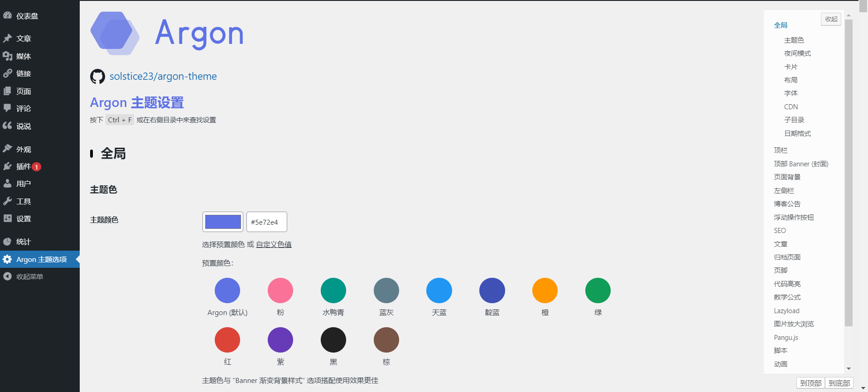868x392 pixels.
Task: Click the Users person icon
Action: point(7,184)
